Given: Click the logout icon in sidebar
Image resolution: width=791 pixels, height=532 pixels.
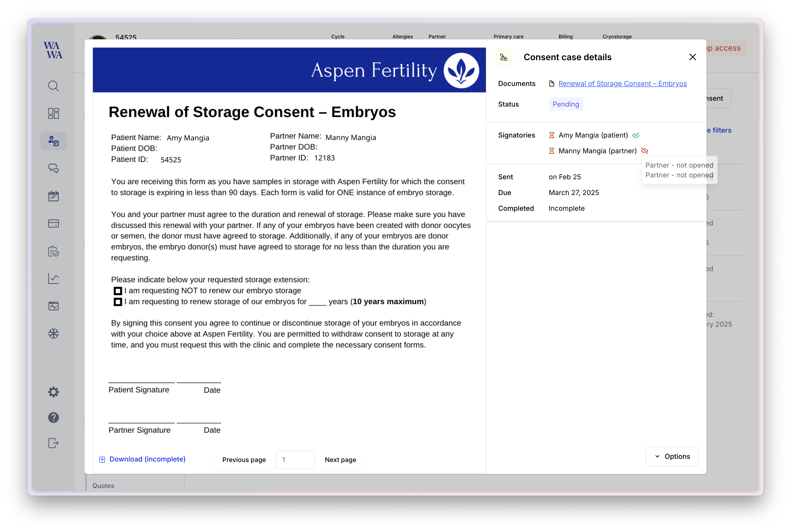Looking at the screenshot, I should (x=53, y=443).
